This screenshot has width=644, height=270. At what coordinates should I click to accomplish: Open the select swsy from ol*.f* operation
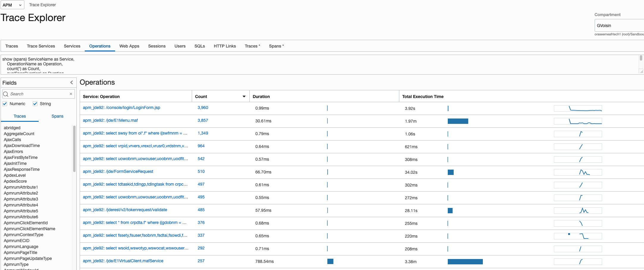click(x=135, y=133)
